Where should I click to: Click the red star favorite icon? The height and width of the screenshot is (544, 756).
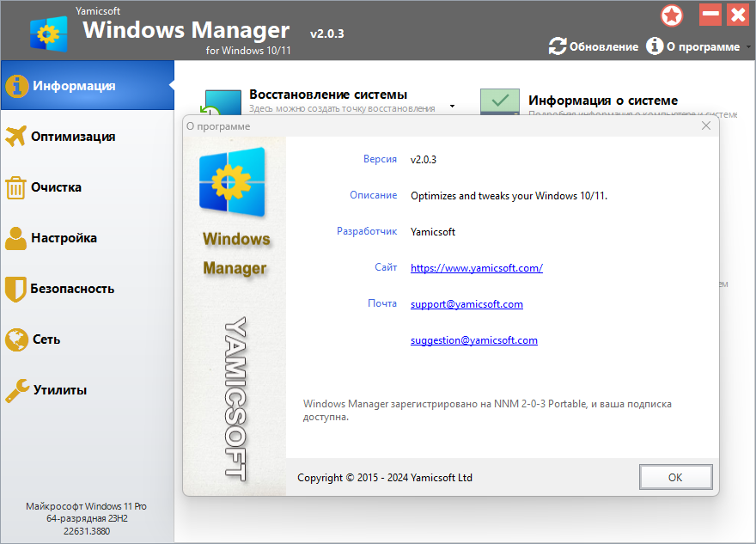pyautogui.click(x=672, y=15)
